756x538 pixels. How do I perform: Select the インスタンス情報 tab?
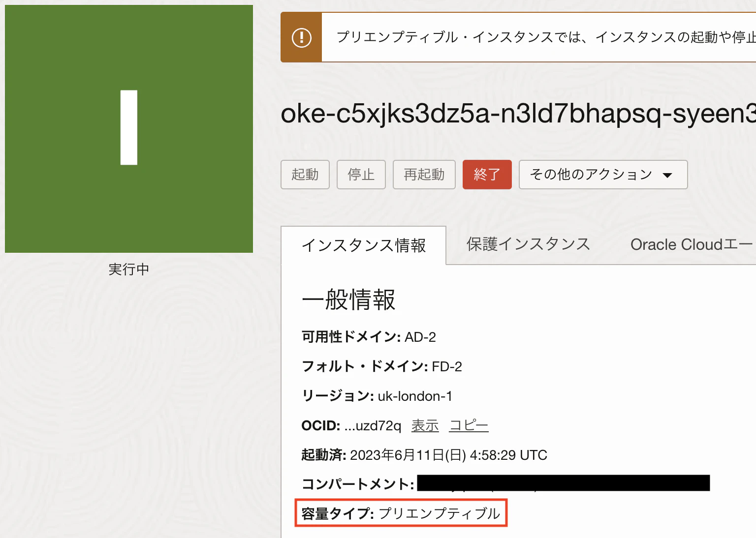[364, 245]
